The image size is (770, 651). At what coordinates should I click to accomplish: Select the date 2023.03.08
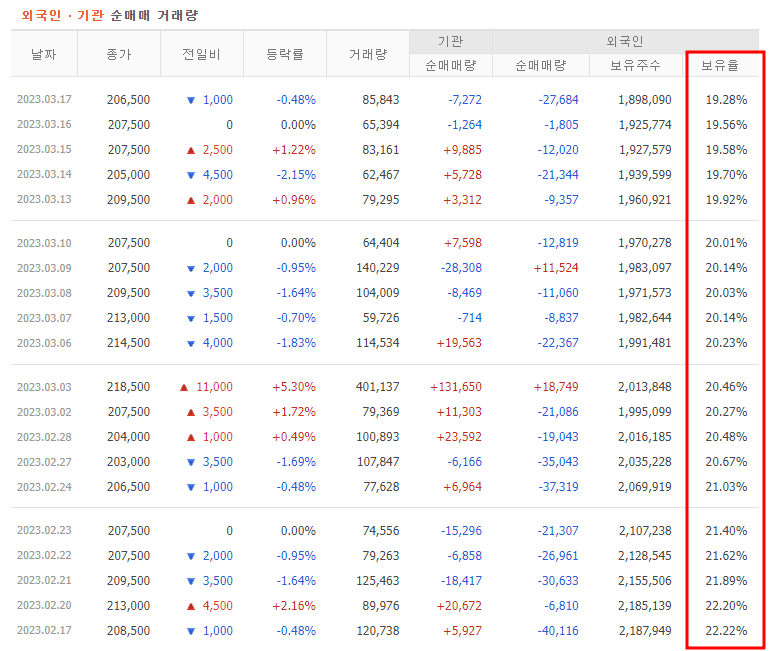coord(44,293)
